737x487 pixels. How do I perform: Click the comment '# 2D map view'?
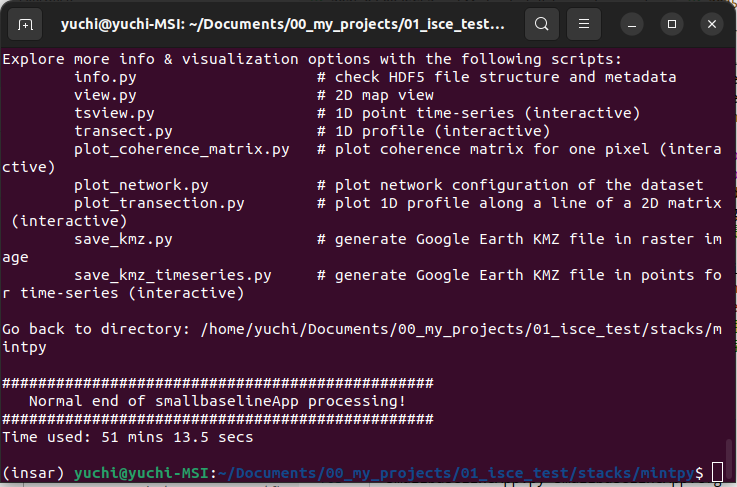pos(375,95)
